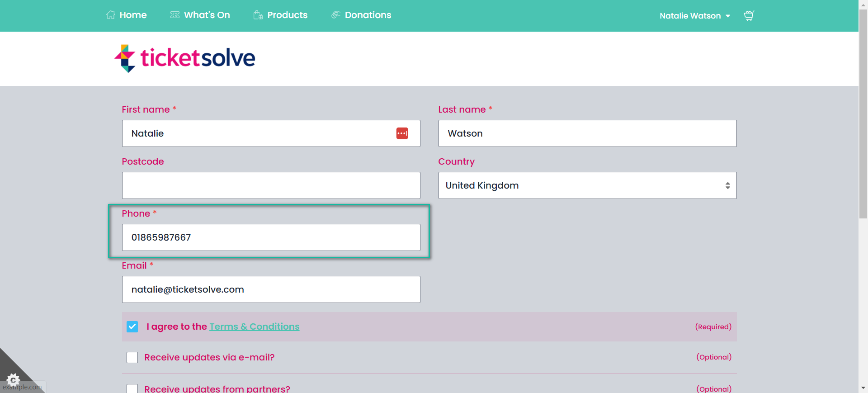Go to the Home menu item

click(127, 15)
